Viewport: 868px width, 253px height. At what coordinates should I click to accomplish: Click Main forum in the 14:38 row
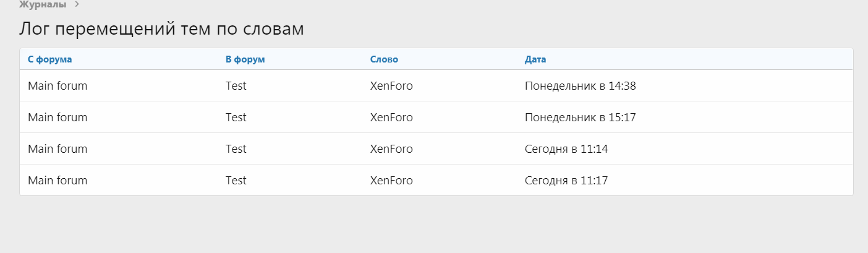pyautogui.click(x=57, y=86)
